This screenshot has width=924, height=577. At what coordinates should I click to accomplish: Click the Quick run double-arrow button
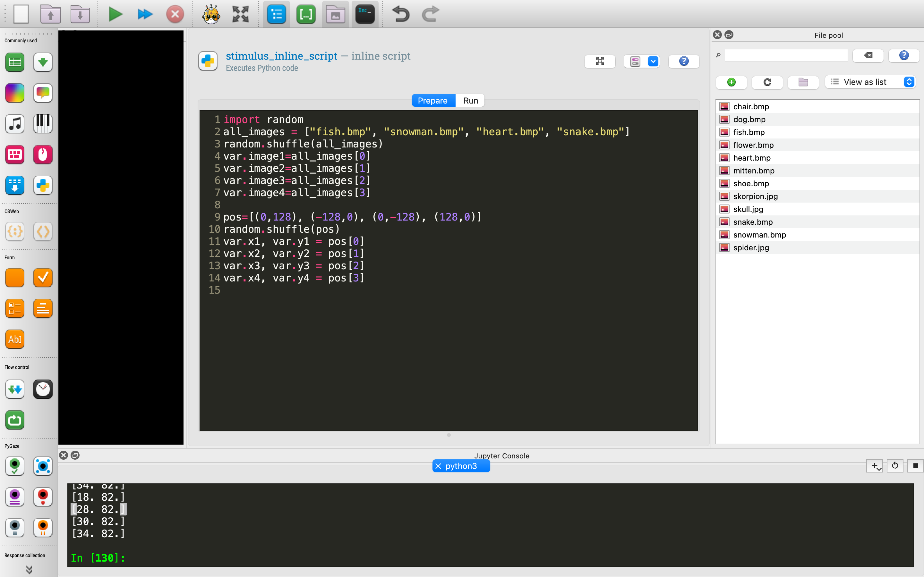(x=145, y=14)
